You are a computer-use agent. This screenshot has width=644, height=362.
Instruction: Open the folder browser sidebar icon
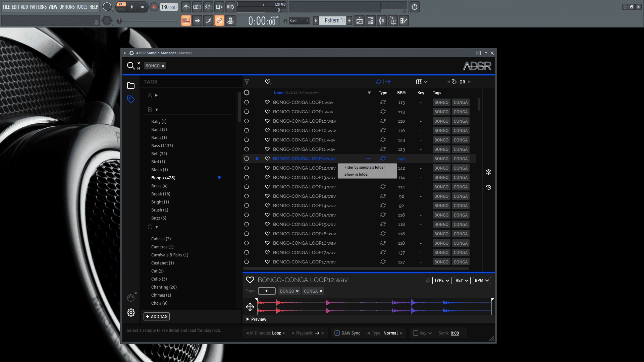click(131, 86)
